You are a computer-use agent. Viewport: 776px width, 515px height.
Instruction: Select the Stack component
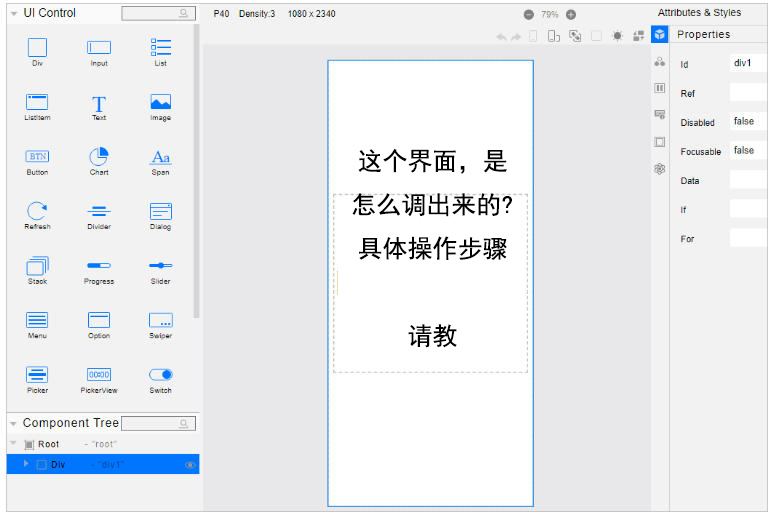pyautogui.click(x=37, y=266)
